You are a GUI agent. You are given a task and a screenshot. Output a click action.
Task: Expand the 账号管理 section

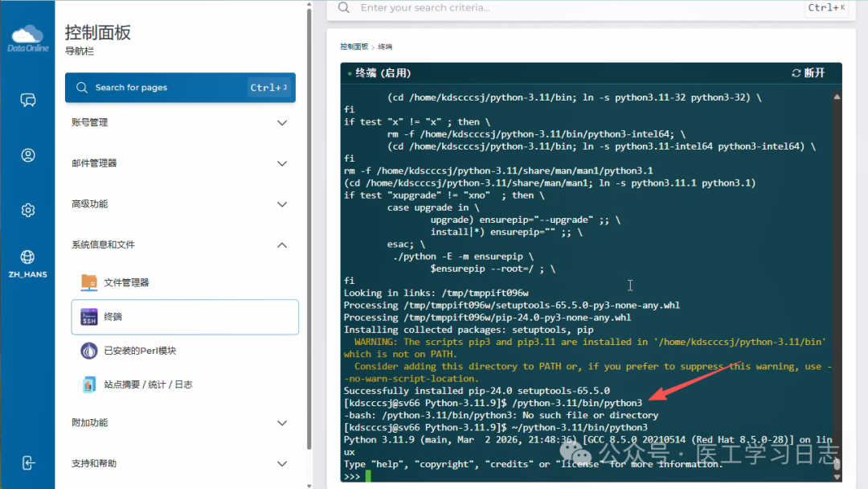180,122
